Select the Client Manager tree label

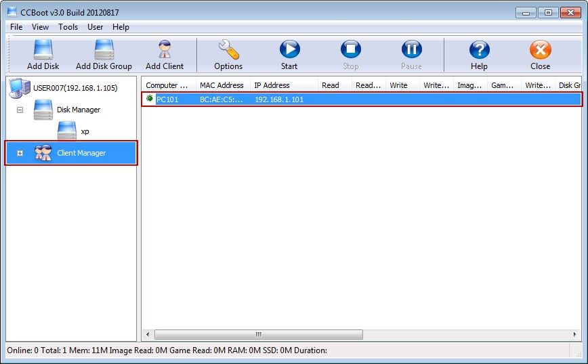click(x=81, y=153)
